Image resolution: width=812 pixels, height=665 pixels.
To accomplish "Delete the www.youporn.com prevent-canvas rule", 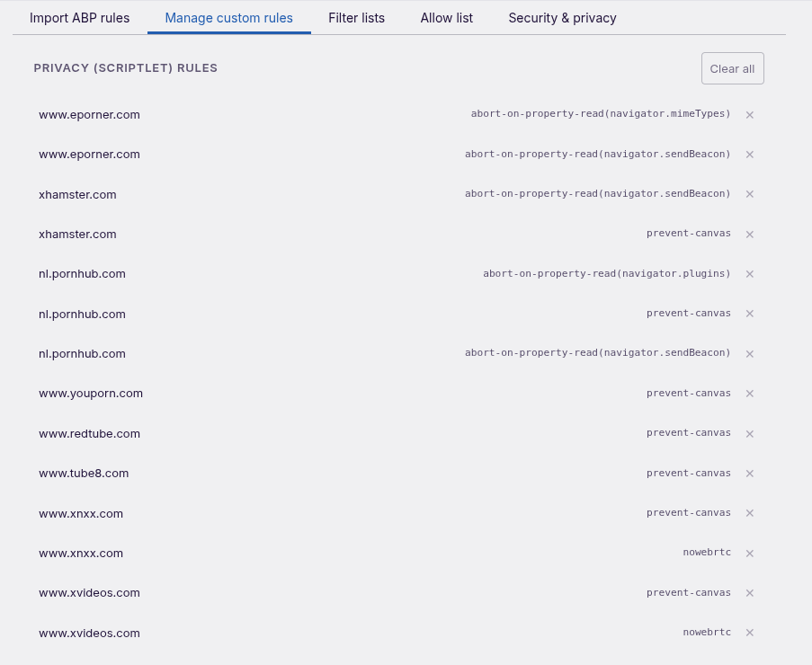I will click(749, 394).
